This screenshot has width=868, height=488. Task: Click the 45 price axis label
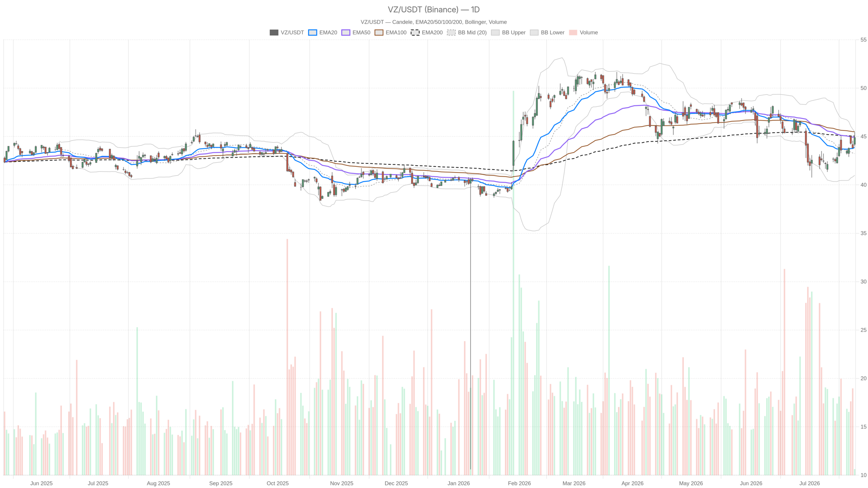point(863,137)
